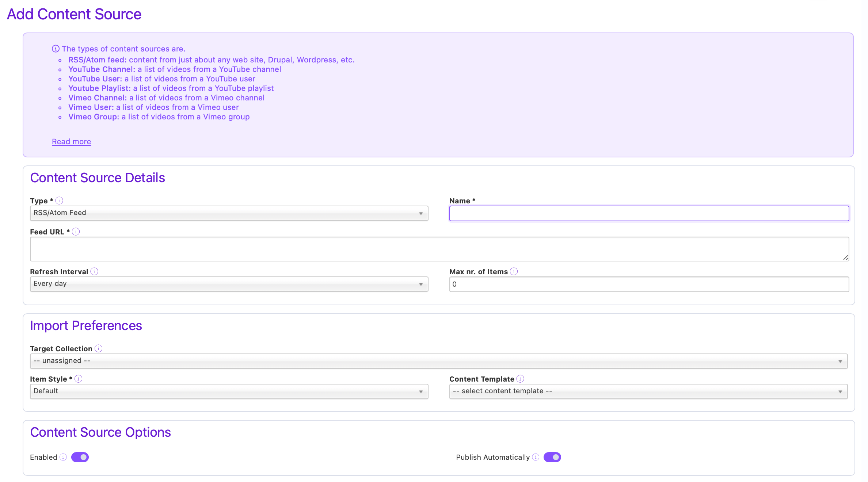The width and height of the screenshot is (868, 482).
Task: Focus the Name input field
Action: pyautogui.click(x=649, y=213)
